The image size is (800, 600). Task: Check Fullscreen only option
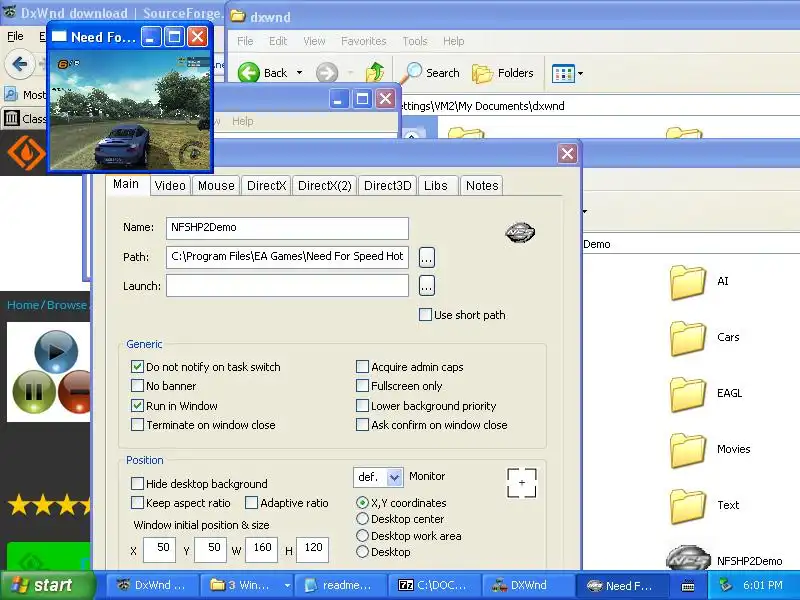pos(362,386)
